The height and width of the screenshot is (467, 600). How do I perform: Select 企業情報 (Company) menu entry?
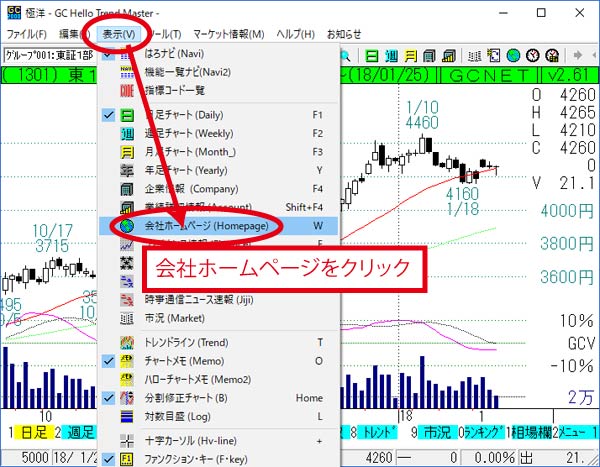218,189
